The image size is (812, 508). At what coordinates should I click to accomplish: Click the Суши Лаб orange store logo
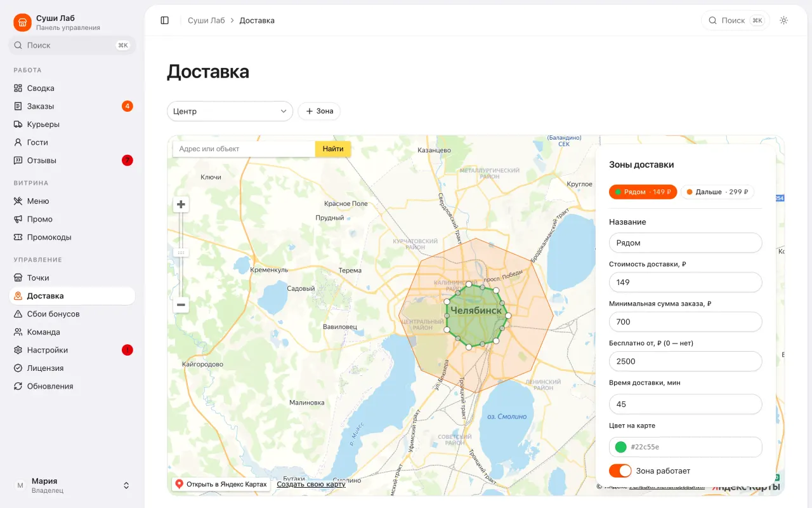pyautogui.click(x=22, y=23)
